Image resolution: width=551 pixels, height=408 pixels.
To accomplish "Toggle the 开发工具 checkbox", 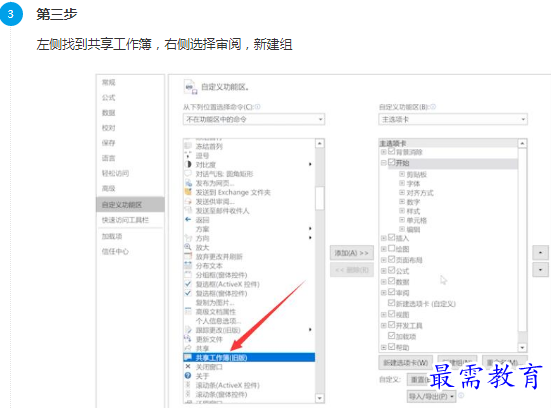I will click(391, 325).
